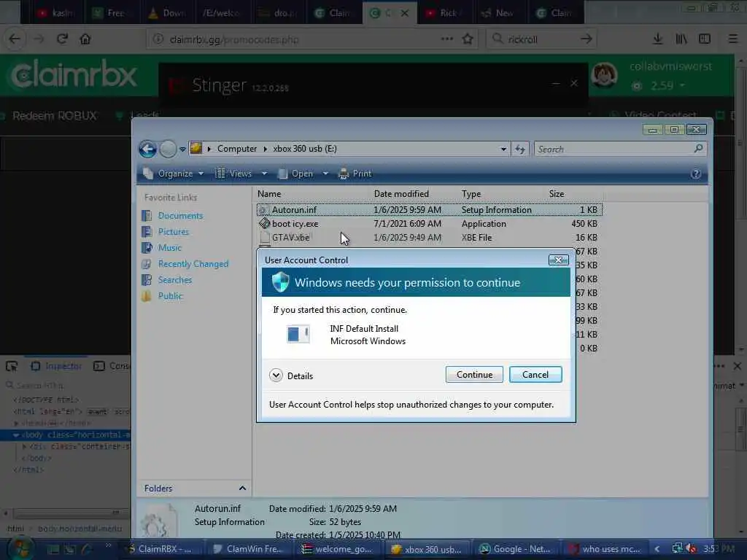Viewport: 747px width, 560px height.
Task: Click Open in Explorer toolbar
Action: (x=295, y=174)
